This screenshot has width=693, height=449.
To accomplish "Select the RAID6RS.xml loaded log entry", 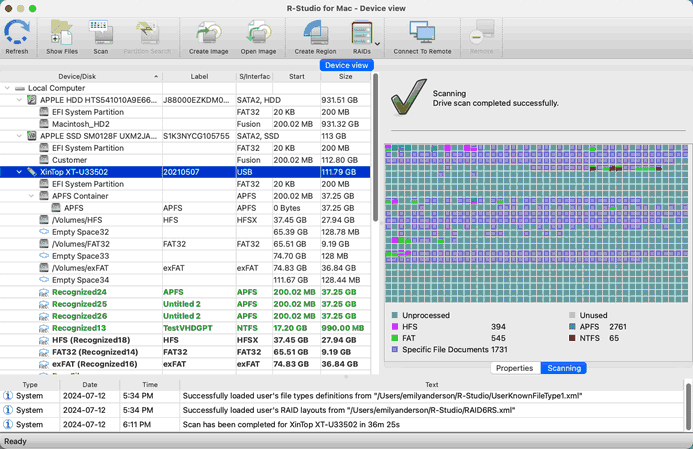I will [343, 410].
